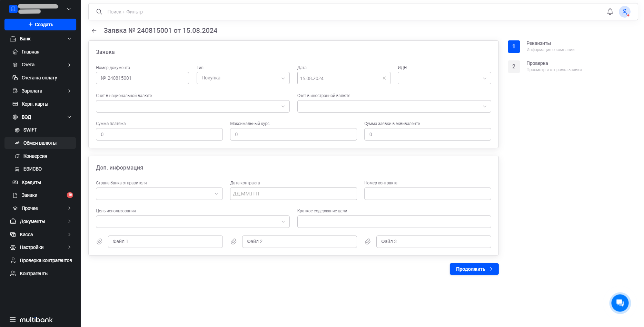Click the paperclip icon for Файл 1
The image size is (644, 327).
[99, 242]
